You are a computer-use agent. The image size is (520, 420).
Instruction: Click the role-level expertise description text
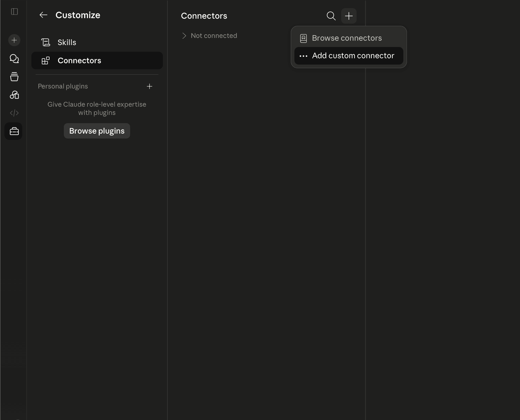97,109
